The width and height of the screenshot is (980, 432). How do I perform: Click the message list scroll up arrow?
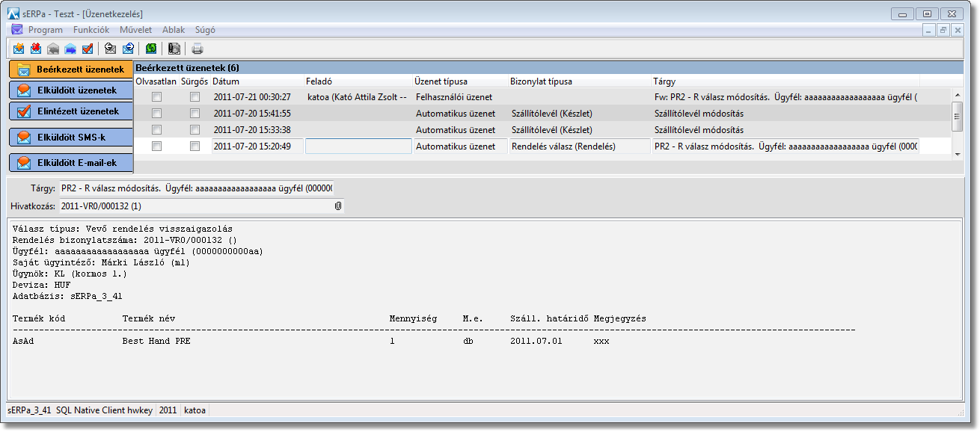point(957,94)
